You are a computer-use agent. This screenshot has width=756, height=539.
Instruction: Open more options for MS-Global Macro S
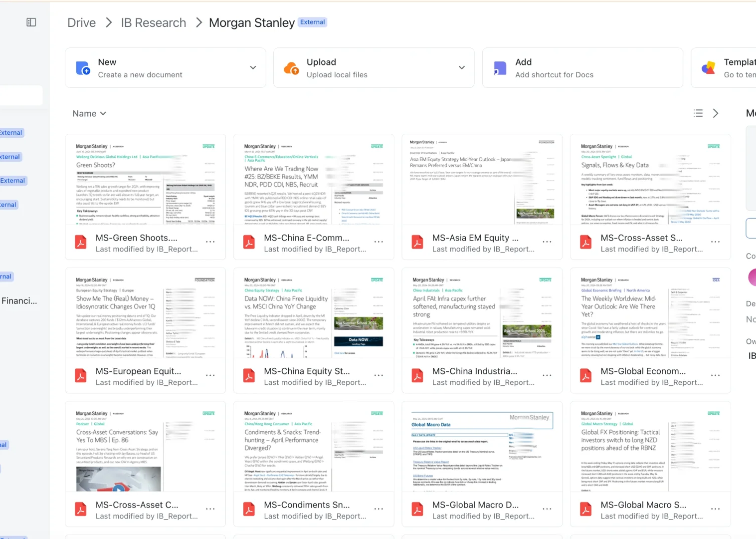coord(716,509)
